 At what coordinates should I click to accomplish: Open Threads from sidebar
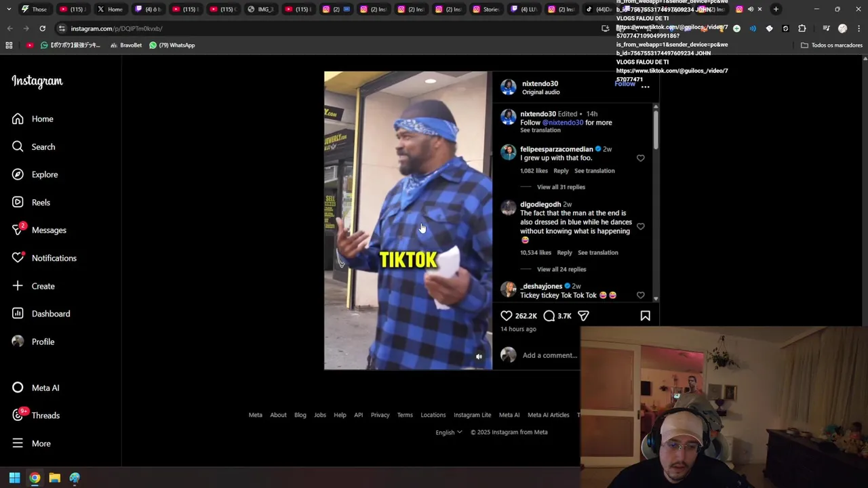[35, 415]
